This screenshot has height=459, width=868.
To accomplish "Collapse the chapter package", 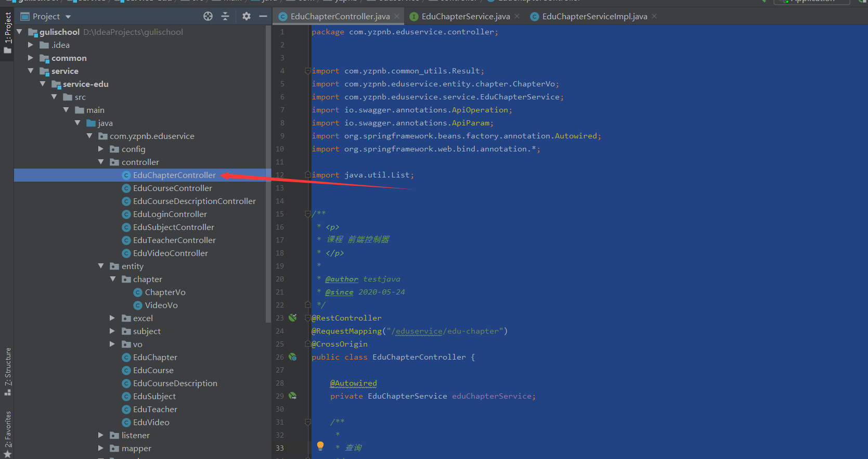I will coord(113,279).
